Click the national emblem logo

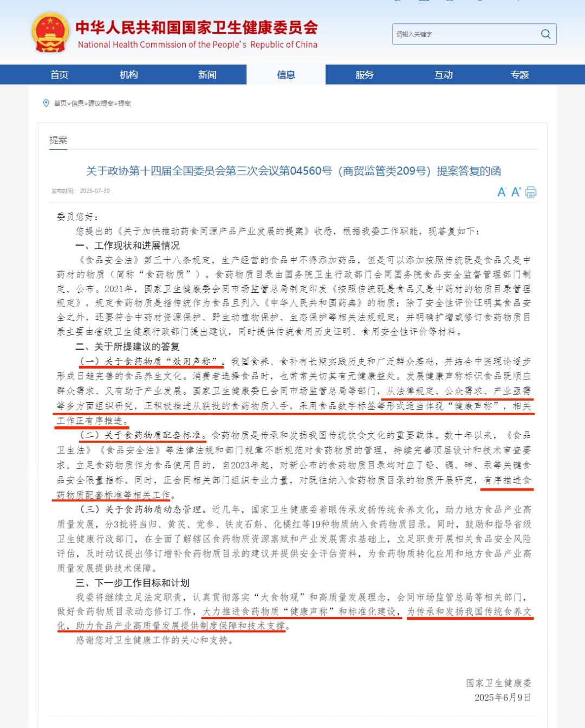50,33
